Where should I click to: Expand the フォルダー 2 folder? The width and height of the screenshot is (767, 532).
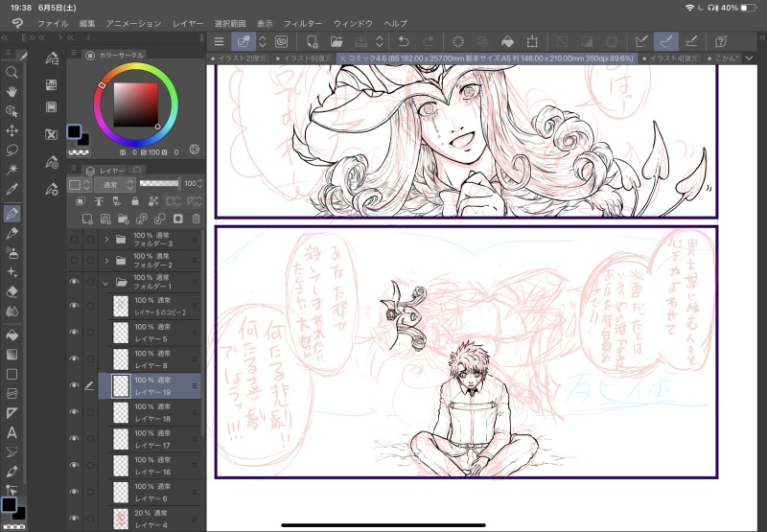click(x=106, y=261)
